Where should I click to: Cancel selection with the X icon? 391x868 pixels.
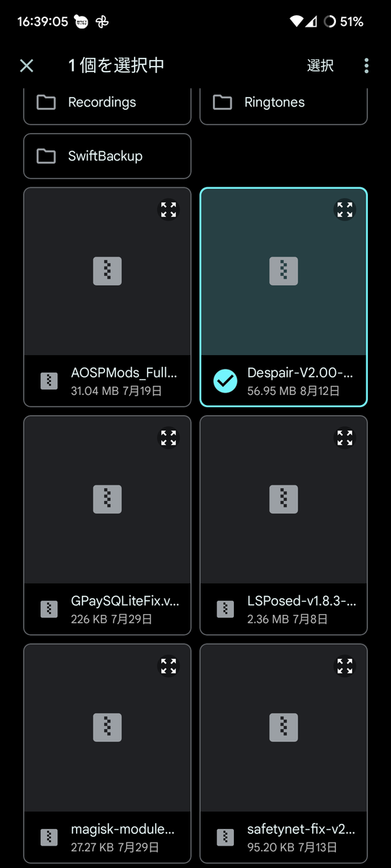tap(27, 66)
